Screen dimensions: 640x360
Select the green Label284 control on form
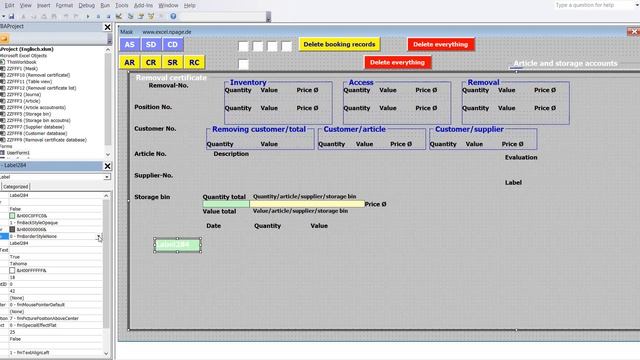[x=178, y=245]
